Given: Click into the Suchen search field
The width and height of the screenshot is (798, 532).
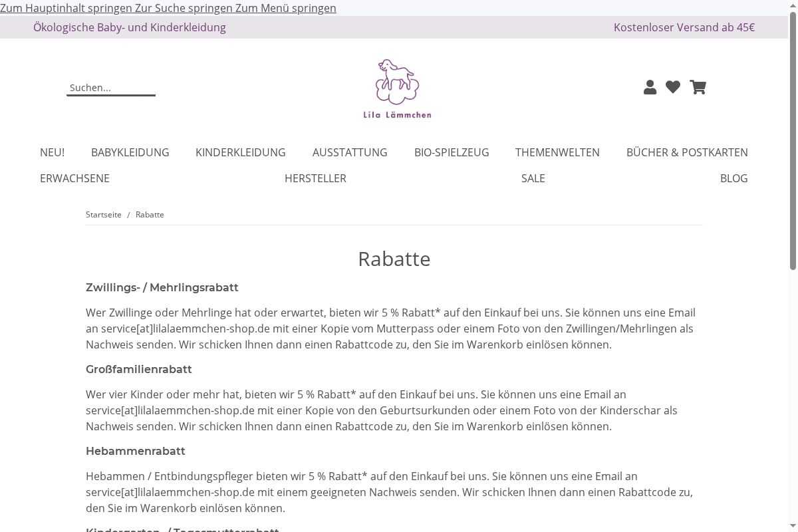Looking at the screenshot, I should tap(110, 88).
